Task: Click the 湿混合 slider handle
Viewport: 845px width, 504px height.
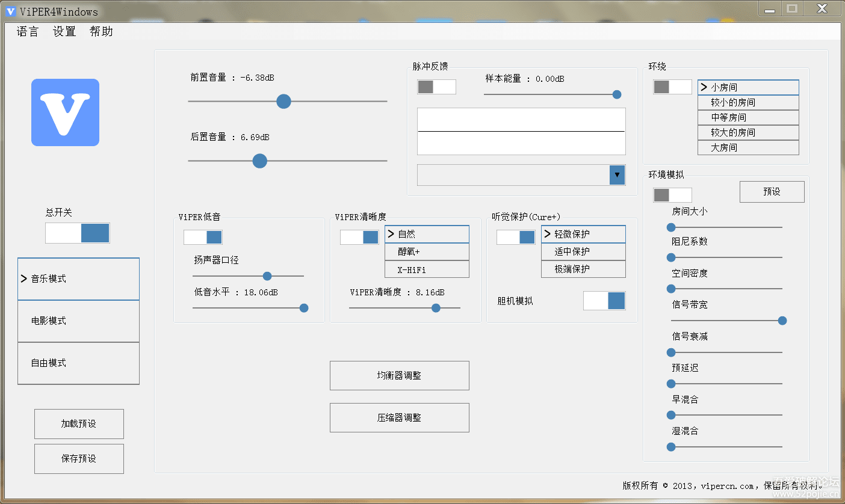Action: (671, 447)
